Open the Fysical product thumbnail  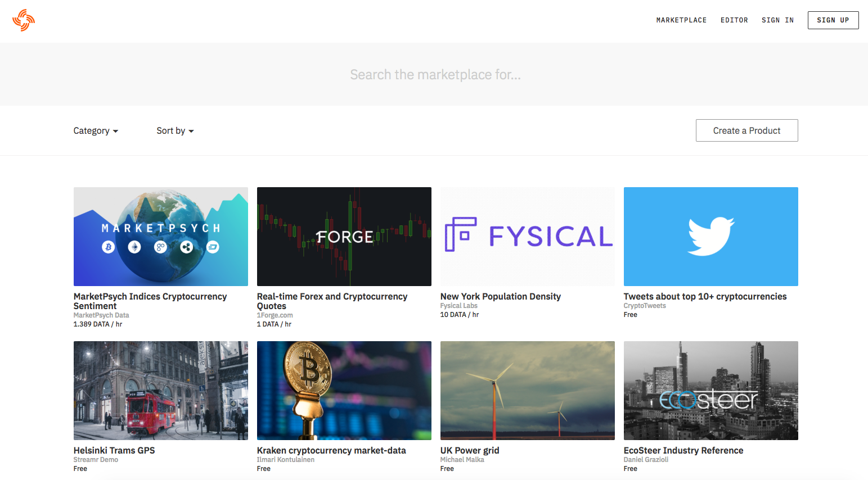(528, 237)
